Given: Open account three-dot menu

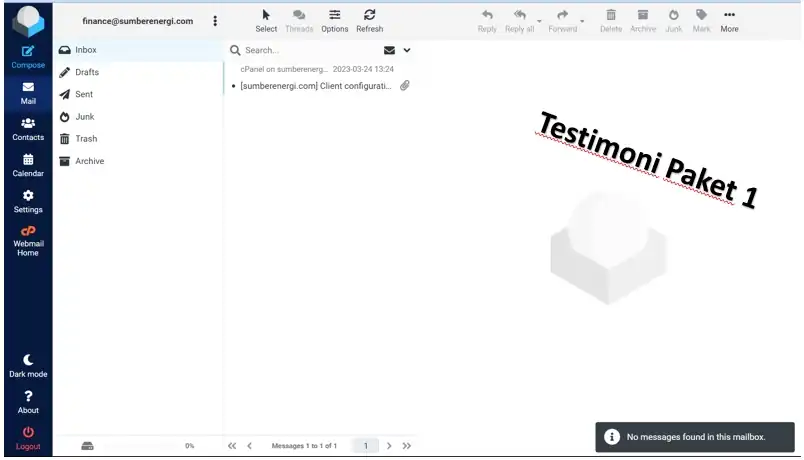Looking at the screenshot, I should pyautogui.click(x=215, y=21).
